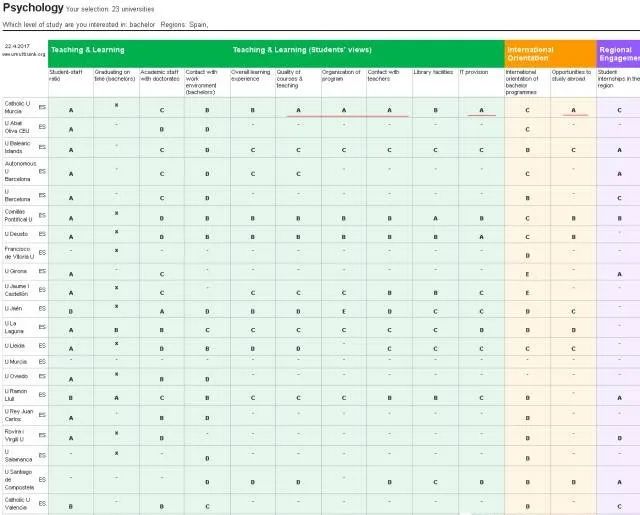This screenshot has width=640, height=515.
Task: Open the Comillas Pontifical U row name
Action: pyautogui.click(x=18, y=215)
